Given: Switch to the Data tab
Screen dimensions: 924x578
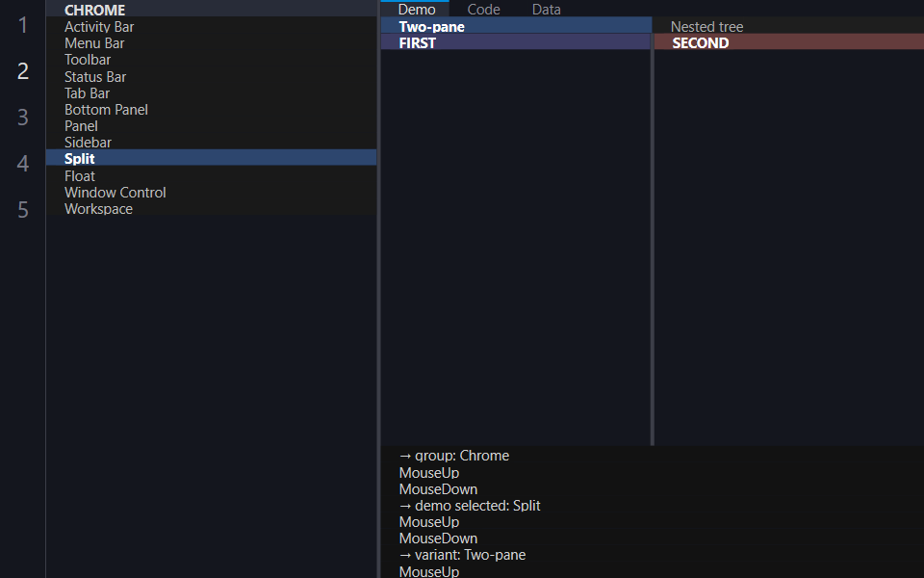Looking at the screenshot, I should pyautogui.click(x=547, y=9).
